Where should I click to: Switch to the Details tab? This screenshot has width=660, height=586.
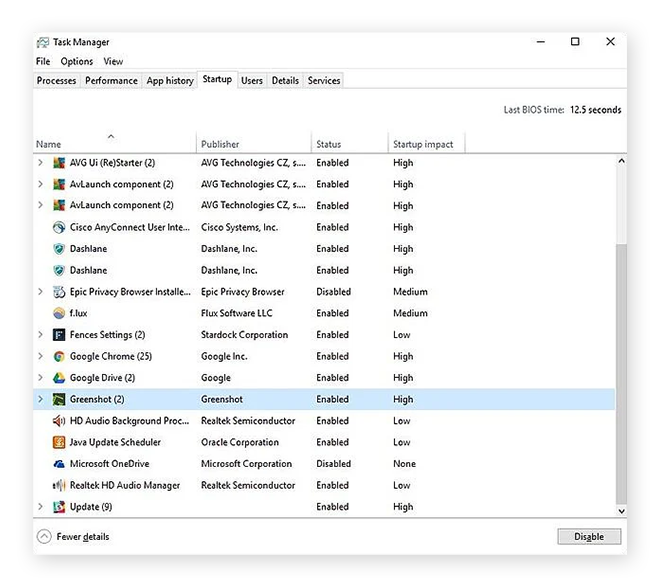click(x=285, y=80)
